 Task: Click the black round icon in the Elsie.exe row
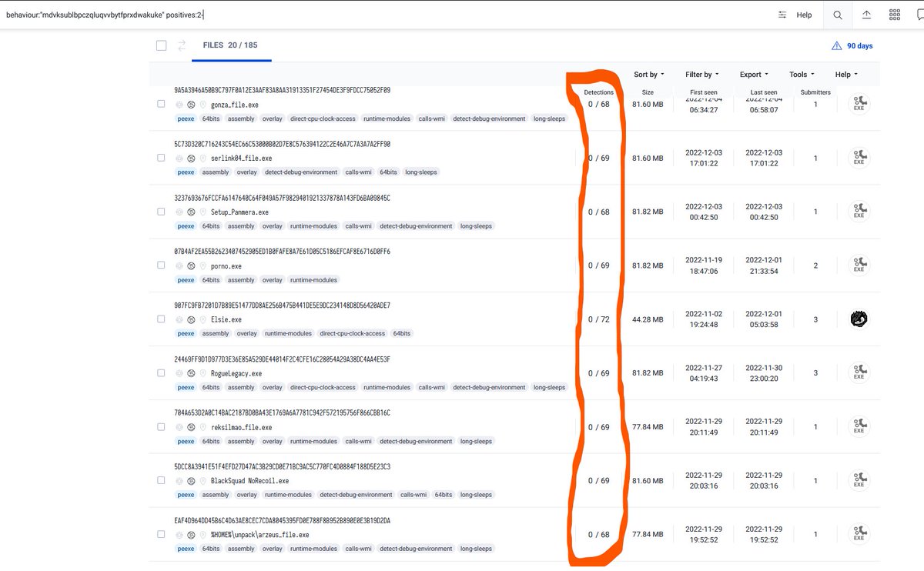coord(859,319)
